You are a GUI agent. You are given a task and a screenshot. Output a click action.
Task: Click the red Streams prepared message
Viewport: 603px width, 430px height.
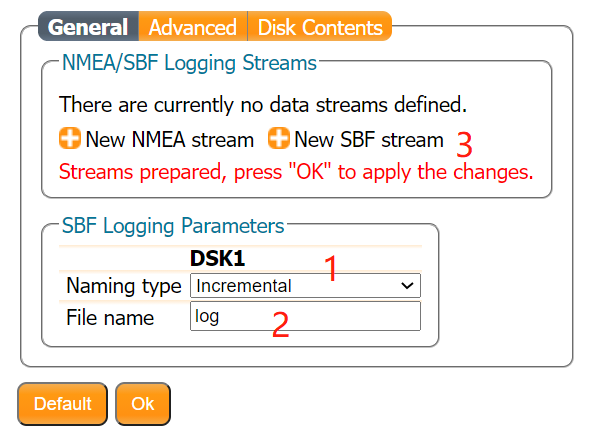(296, 172)
